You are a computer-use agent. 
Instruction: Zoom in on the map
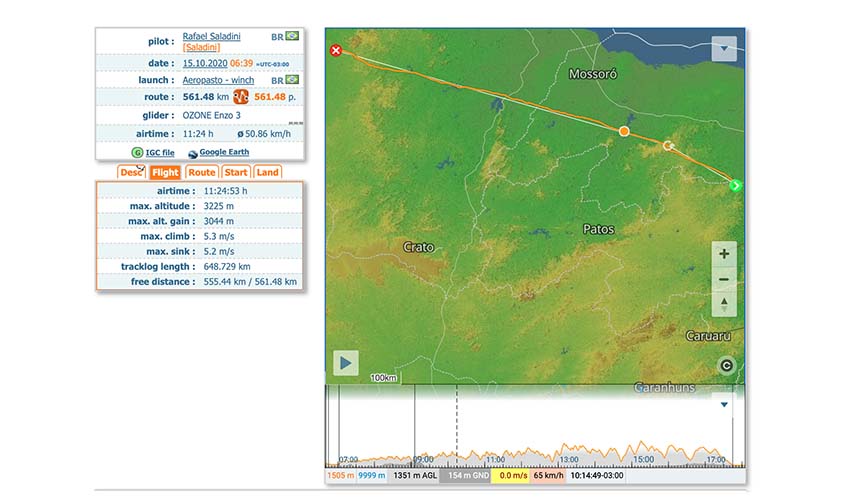(724, 254)
